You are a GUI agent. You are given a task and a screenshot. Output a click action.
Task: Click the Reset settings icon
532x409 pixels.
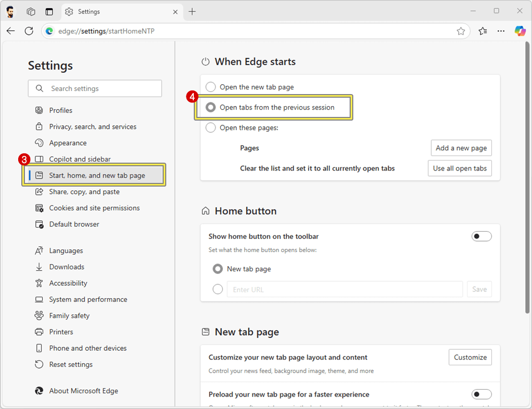click(x=39, y=364)
